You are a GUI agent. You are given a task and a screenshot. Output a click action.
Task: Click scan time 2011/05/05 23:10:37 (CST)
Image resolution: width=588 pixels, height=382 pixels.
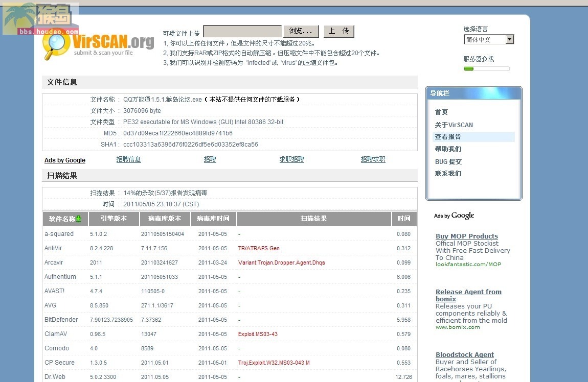(161, 204)
